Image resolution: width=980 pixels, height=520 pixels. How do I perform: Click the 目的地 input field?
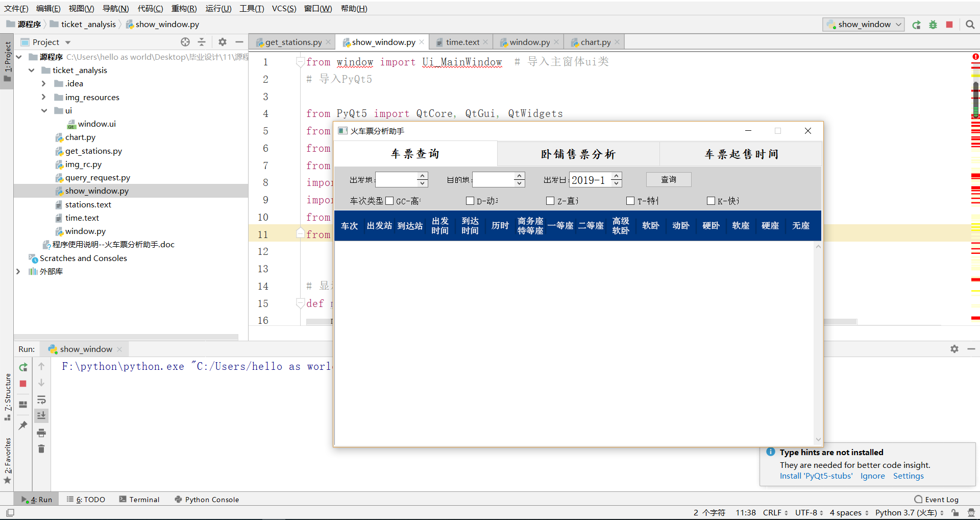click(x=493, y=179)
